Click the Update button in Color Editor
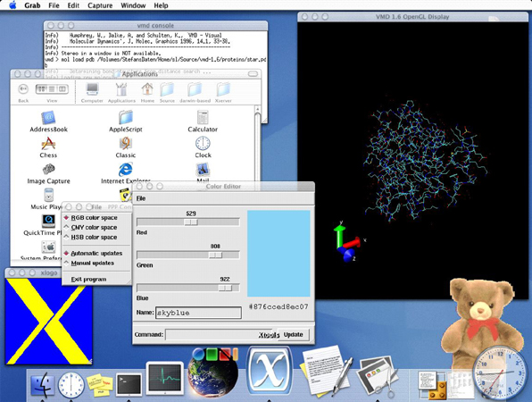532x402 pixels. point(293,334)
